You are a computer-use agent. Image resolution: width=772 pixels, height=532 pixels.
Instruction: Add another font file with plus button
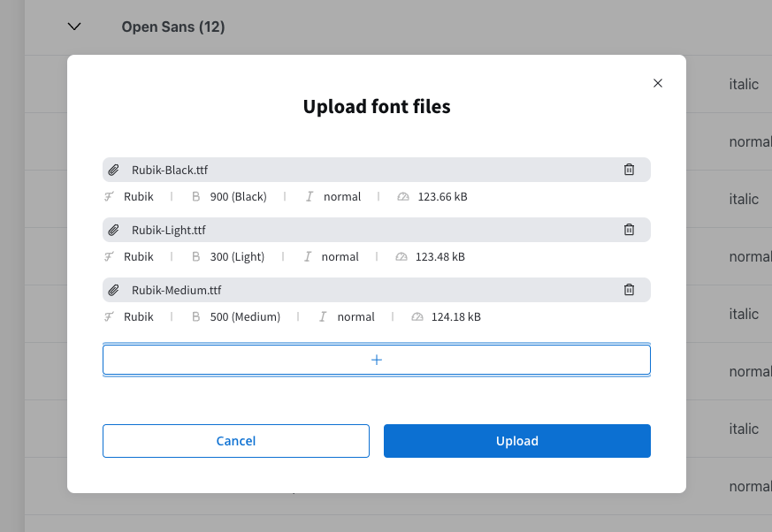coord(377,360)
